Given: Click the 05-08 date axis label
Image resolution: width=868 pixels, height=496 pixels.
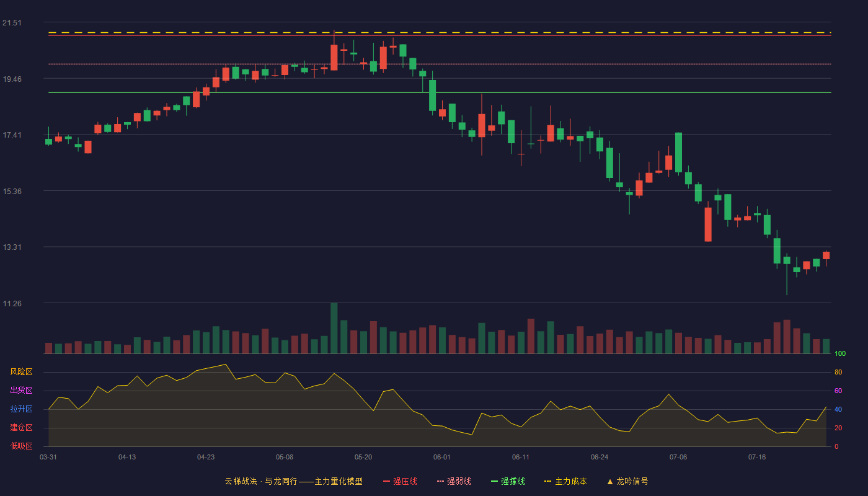Looking at the screenshot, I should coord(285,457).
